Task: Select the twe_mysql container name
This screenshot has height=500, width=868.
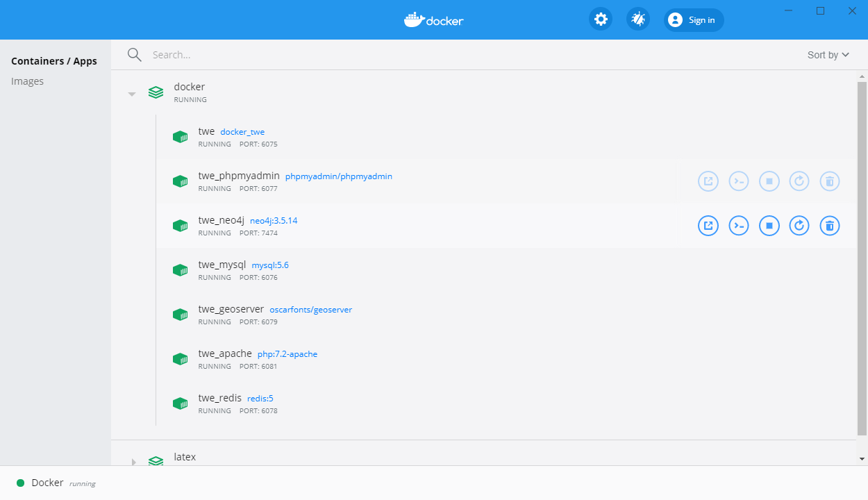Action: (x=222, y=265)
